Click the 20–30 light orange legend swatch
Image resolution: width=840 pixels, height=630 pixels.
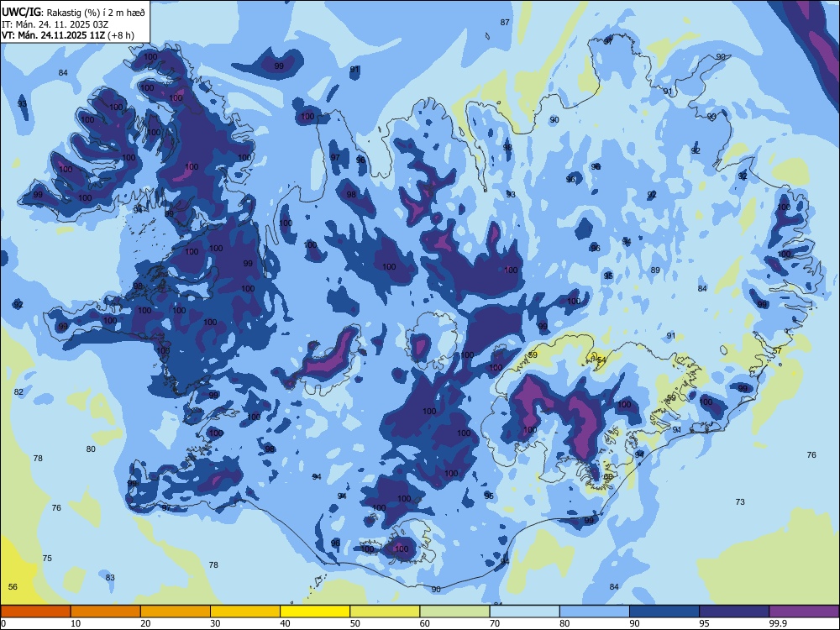176,612
